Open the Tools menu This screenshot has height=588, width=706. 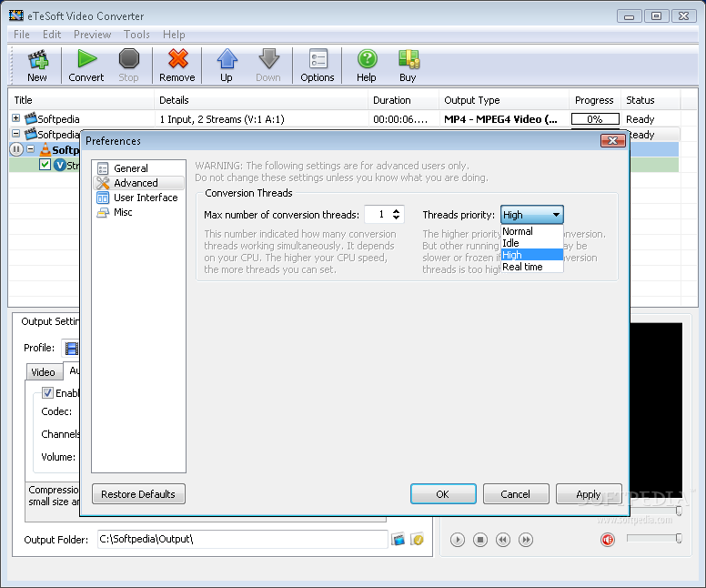click(136, 35)
